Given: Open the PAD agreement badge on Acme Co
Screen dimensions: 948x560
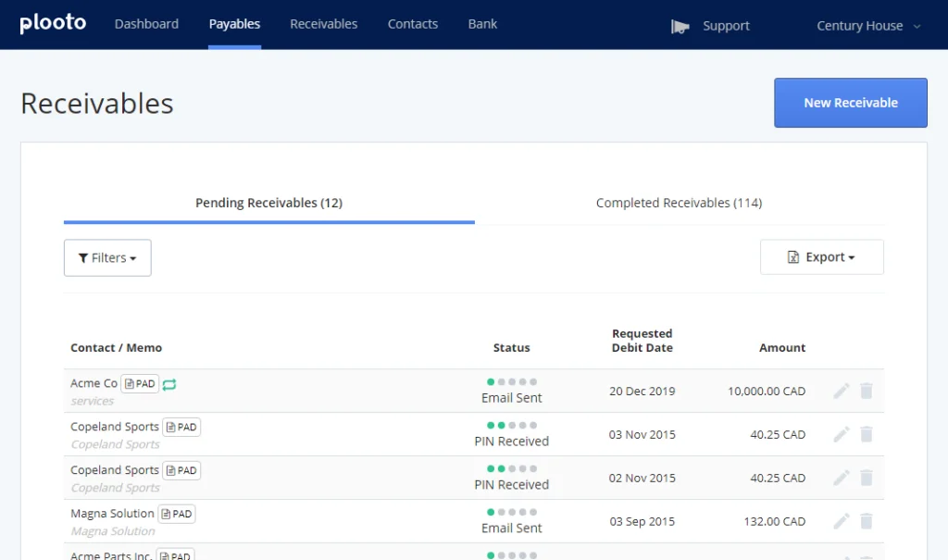Looking at the screenshot, I should pyautogui.click(x=140, y=383).
